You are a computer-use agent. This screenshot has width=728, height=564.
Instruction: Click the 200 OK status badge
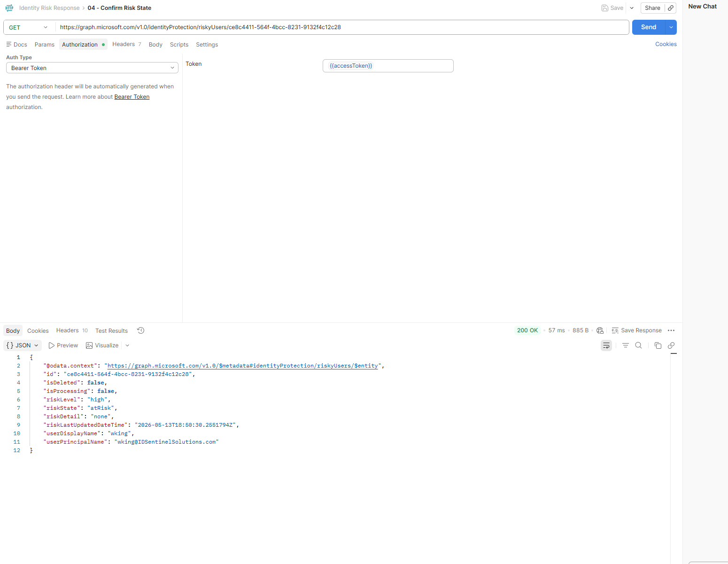coord(527,330)
